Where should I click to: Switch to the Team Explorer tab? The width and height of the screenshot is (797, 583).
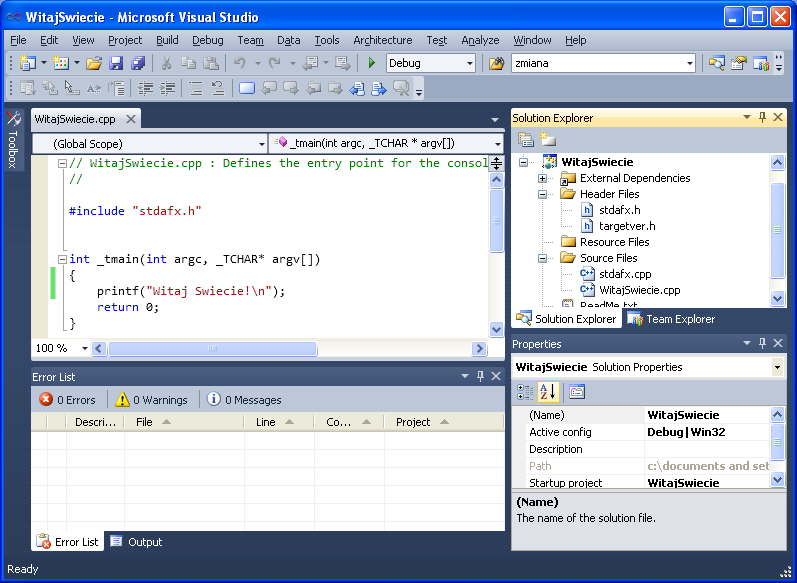pos(671,319)
